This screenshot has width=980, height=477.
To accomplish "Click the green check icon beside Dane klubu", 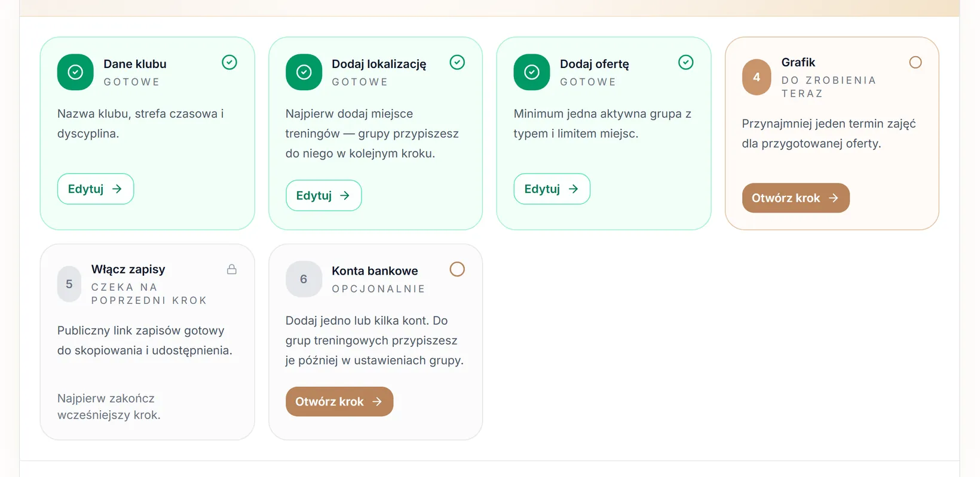I will 75,72.
